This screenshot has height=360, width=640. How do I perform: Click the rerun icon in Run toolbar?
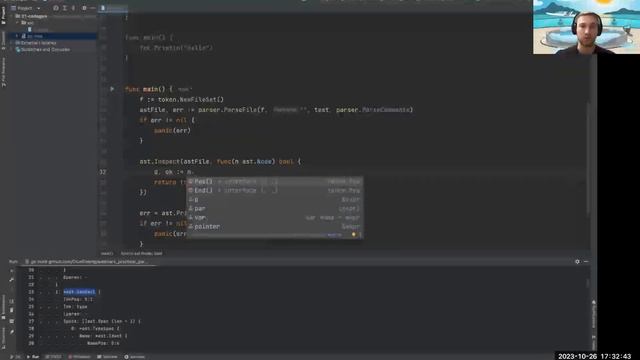(x=11, y=271)
